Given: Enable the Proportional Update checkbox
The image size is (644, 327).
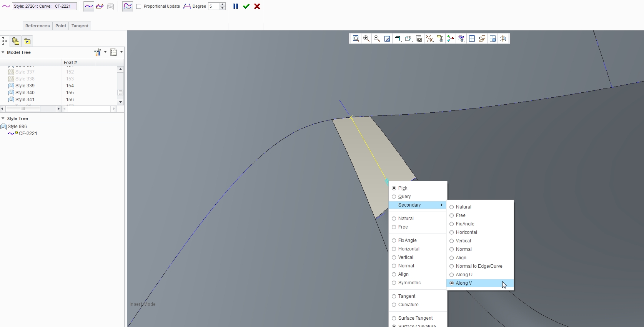Looking at the screenshot, I should [x=138, y=6].
